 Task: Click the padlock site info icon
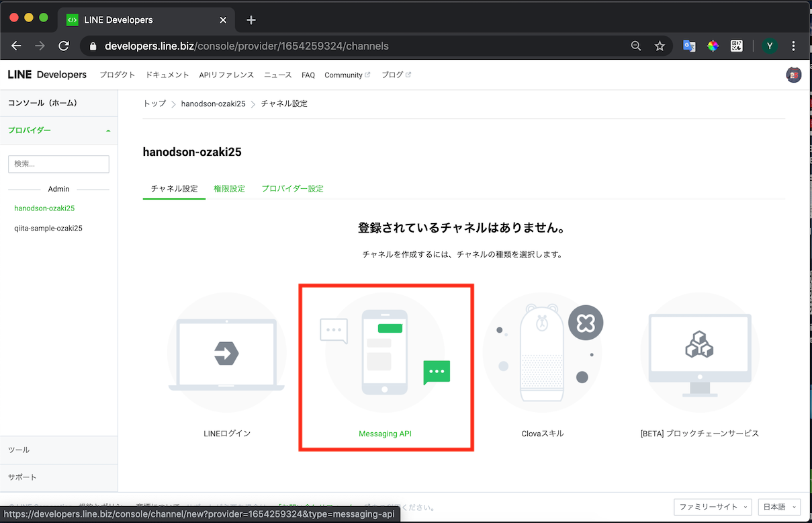tap(93, 46)
